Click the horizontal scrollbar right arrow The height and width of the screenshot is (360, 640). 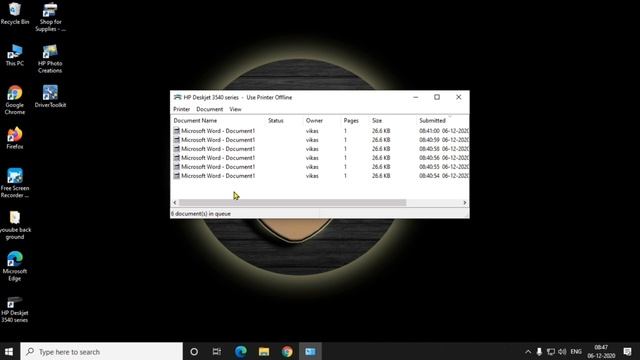pos(464,202)
